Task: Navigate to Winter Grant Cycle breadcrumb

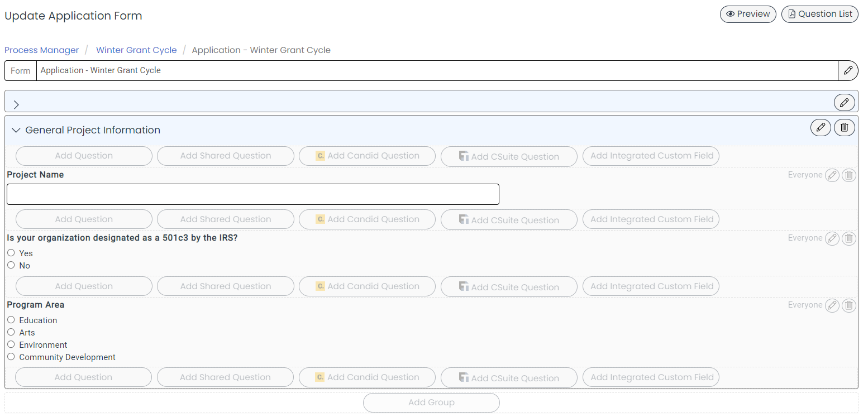Action: click(136, 50)
